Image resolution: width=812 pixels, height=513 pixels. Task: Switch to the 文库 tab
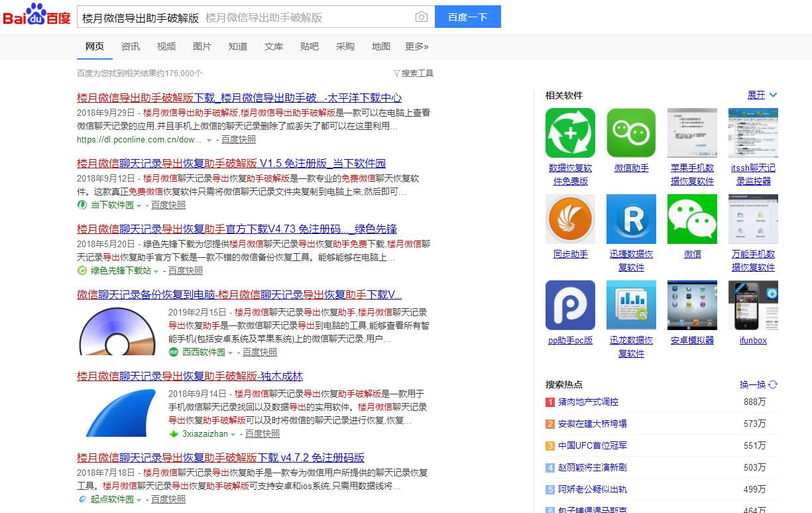[x=274, y=46]
